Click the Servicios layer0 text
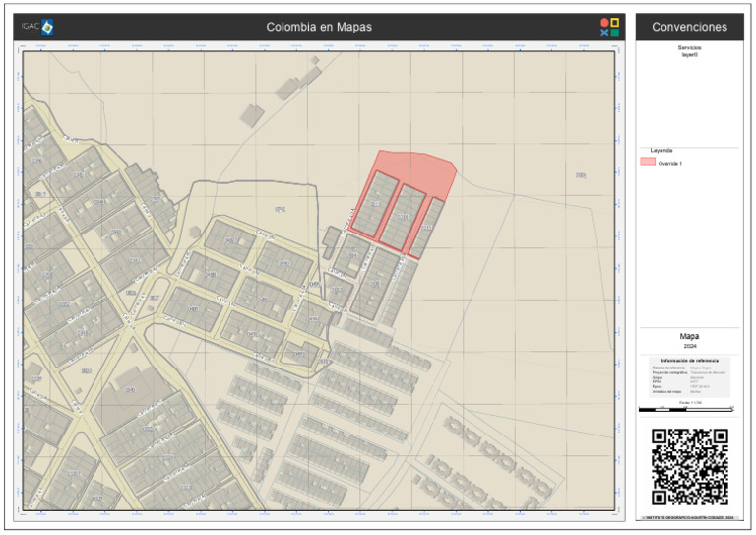Viewport: 756px width, 535px height. click(x=689, y=51)
